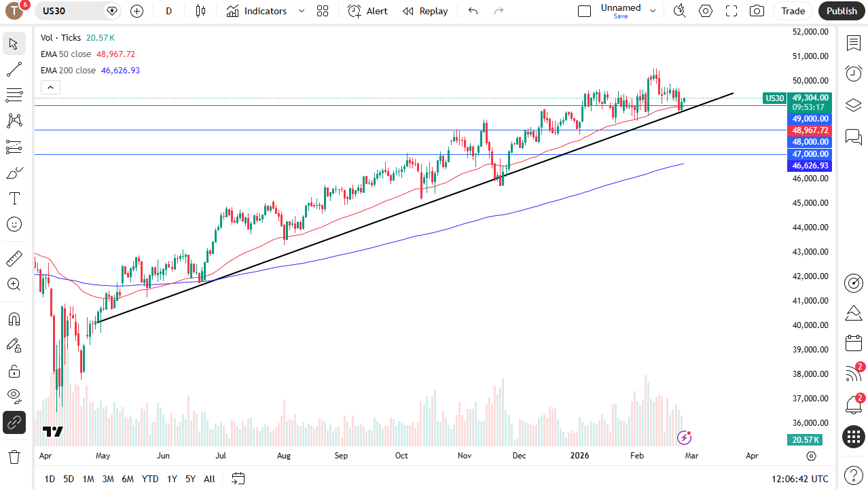868x489 pixels.
Task: Undo the last action
Action: click(473, 11)
